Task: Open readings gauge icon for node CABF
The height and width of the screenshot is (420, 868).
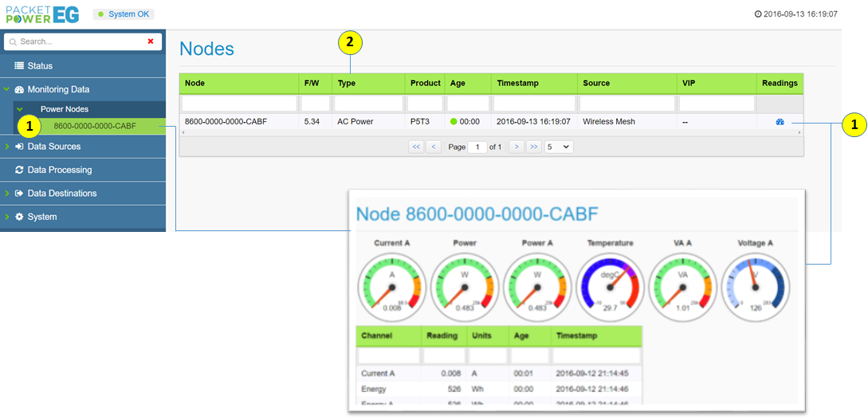Action: tap(780, 122)
